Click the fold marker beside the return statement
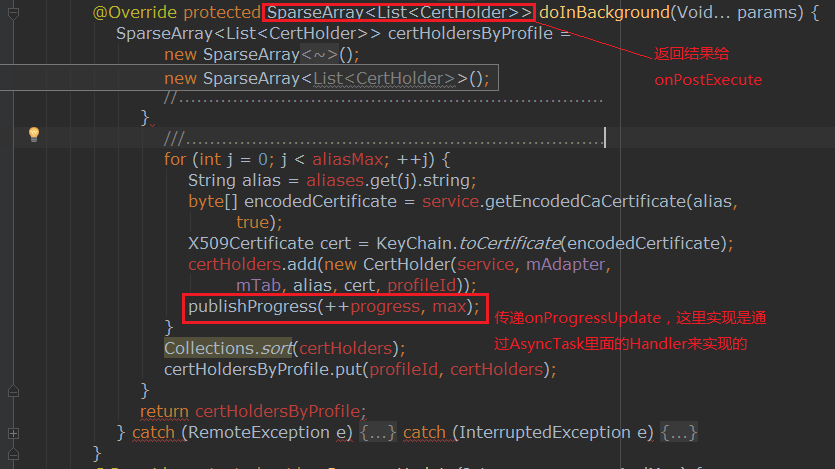Screen dimensions: 835x469 click(13, 391)
